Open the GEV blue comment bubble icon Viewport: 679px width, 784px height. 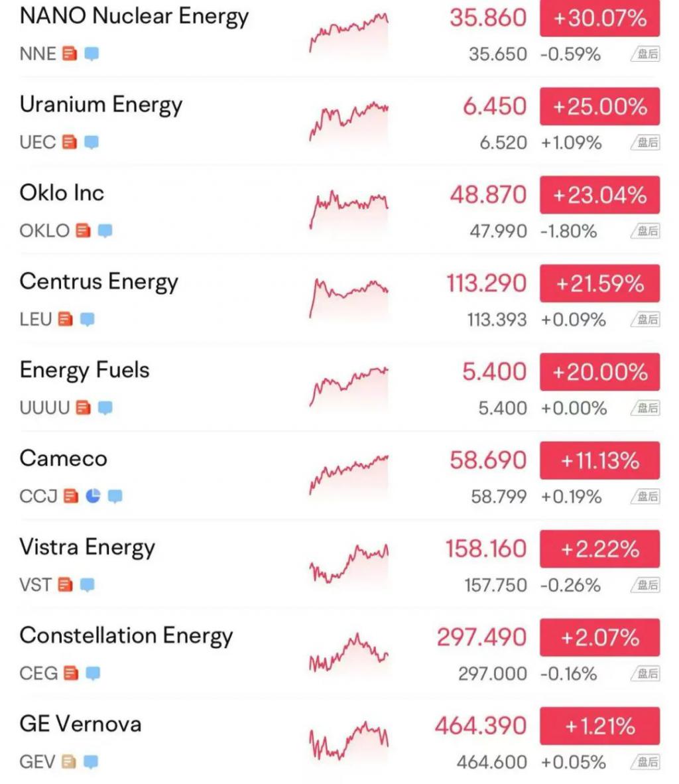click(90, 761)
